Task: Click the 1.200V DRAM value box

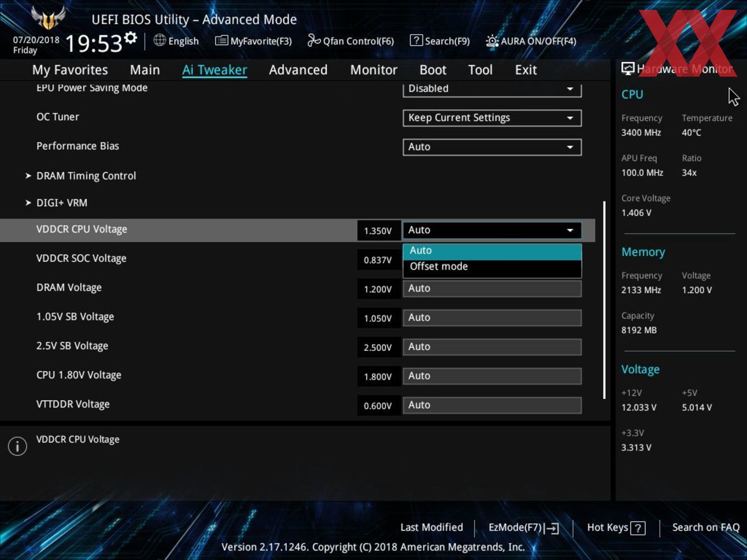Action: click(378, 289)
